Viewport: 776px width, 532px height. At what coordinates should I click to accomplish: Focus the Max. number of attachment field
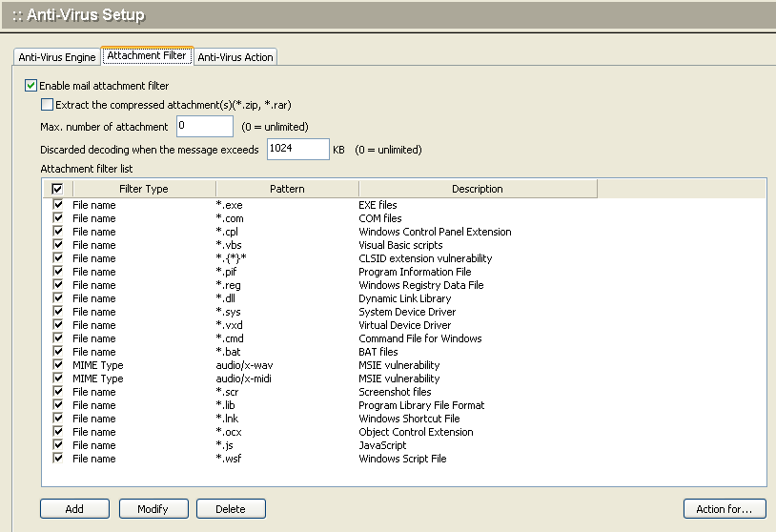[204, 127]
